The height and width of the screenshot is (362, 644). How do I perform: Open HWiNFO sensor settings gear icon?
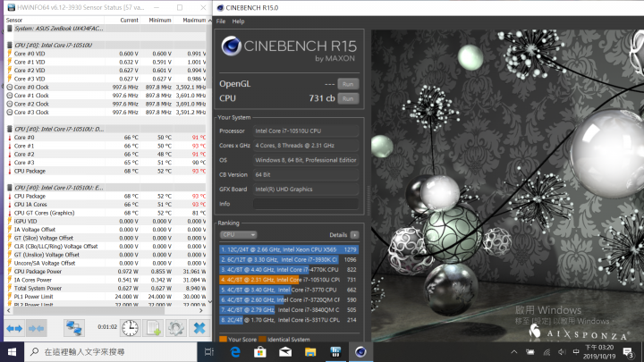(176, 328)
